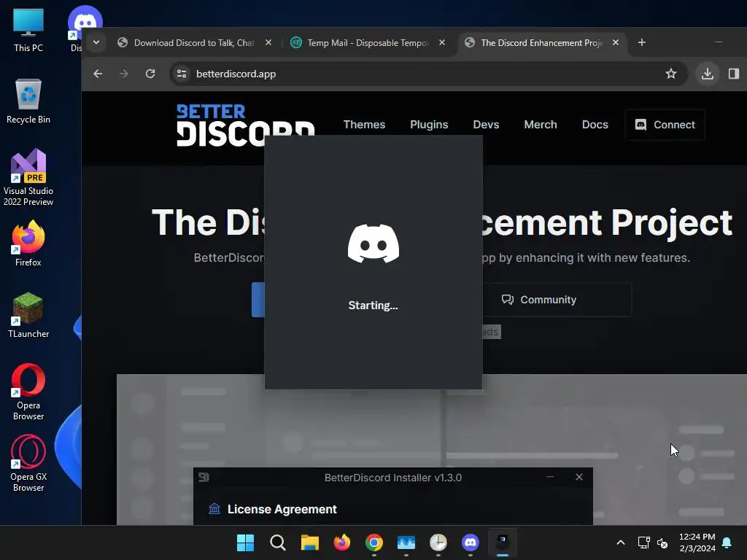
Task: Close the BetterDiscord Installer window
Action: [578, 477]
